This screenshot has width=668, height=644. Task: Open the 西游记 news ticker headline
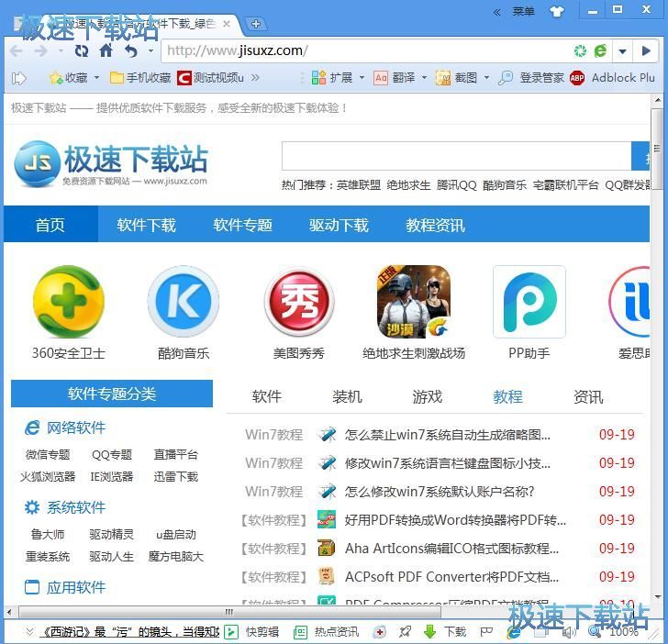pyautogui.click(x=129, y=632)
